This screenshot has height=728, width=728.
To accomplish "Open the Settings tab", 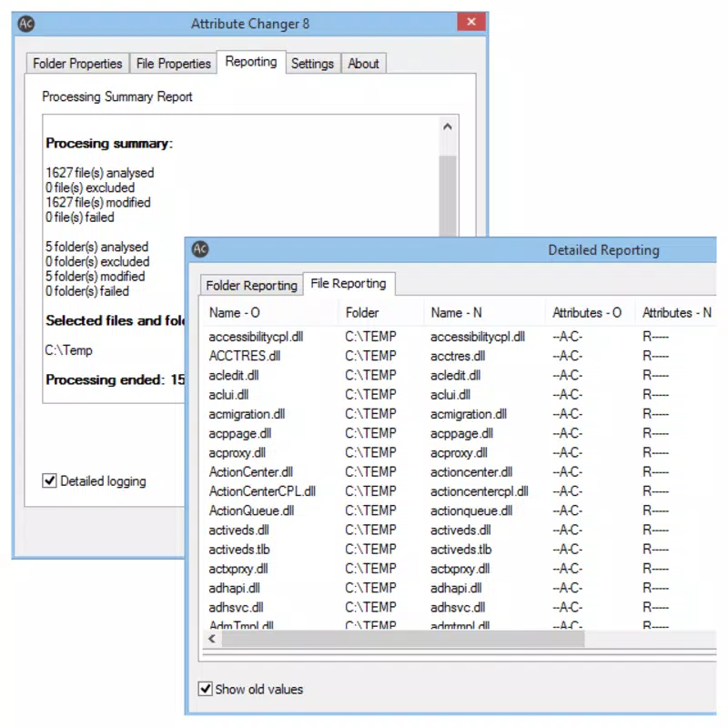I will click(x=312, y=64).
